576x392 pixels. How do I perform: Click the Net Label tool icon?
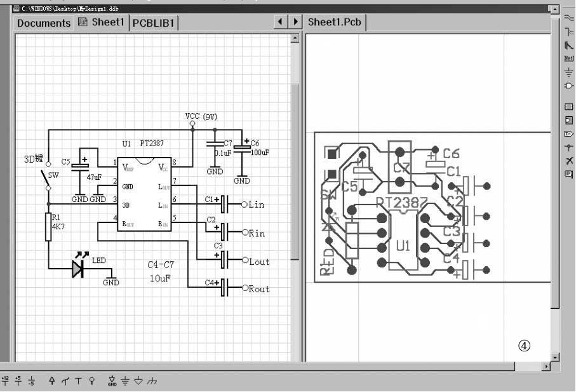[569, 58]
